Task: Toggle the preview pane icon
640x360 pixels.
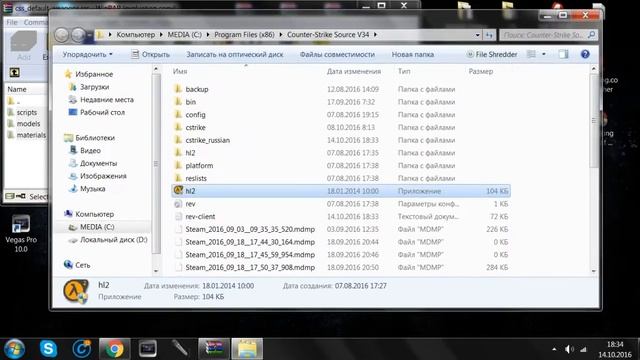Action: tap(563, 54)
